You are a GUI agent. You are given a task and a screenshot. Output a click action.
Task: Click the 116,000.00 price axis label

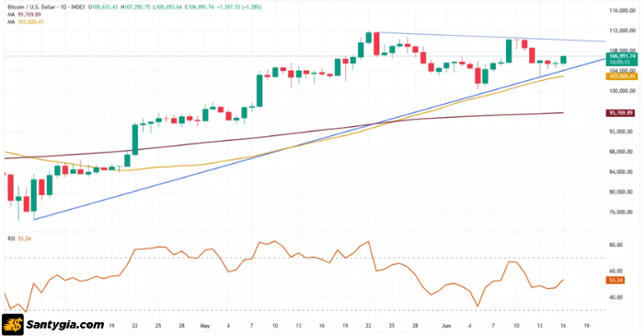point(622,10)
